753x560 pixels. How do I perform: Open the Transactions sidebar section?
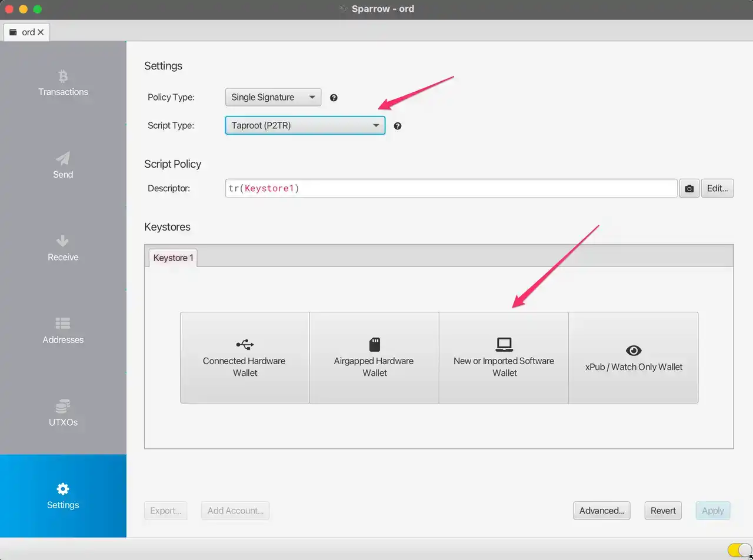tap(63, 83)
